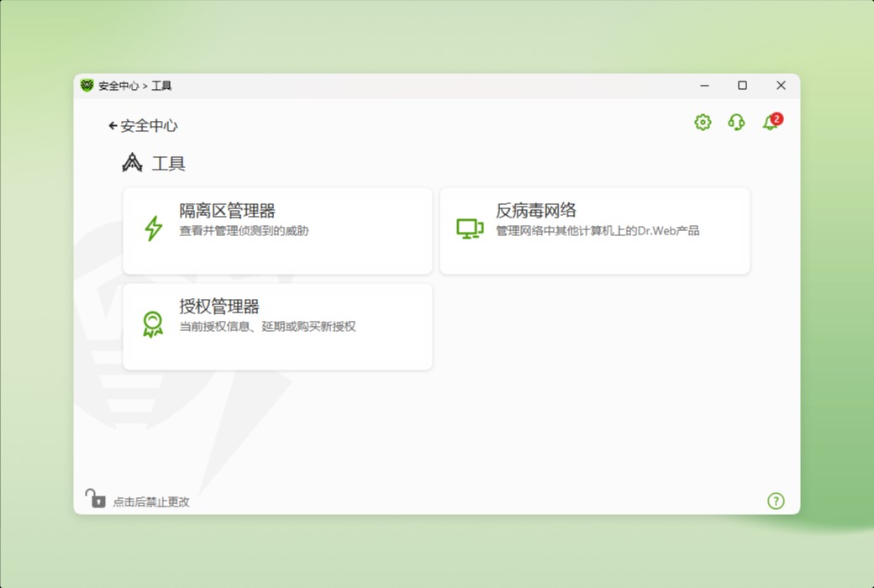This screenshot has width=874, height=588.
Task: Select 工具 in the titlebar breadcrumb
Action: [x=161, y=85]
